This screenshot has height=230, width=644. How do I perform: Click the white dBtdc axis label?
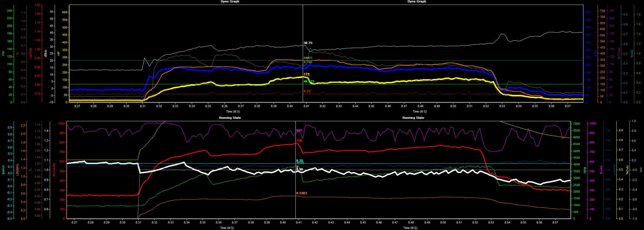[45, 53]
